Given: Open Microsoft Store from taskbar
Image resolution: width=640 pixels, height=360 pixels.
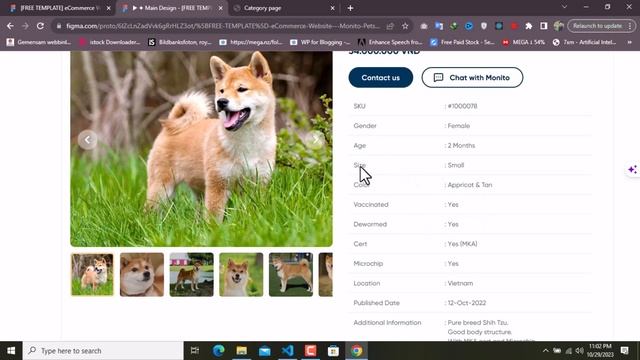Looking at the screenshot, I should point(333,351).
